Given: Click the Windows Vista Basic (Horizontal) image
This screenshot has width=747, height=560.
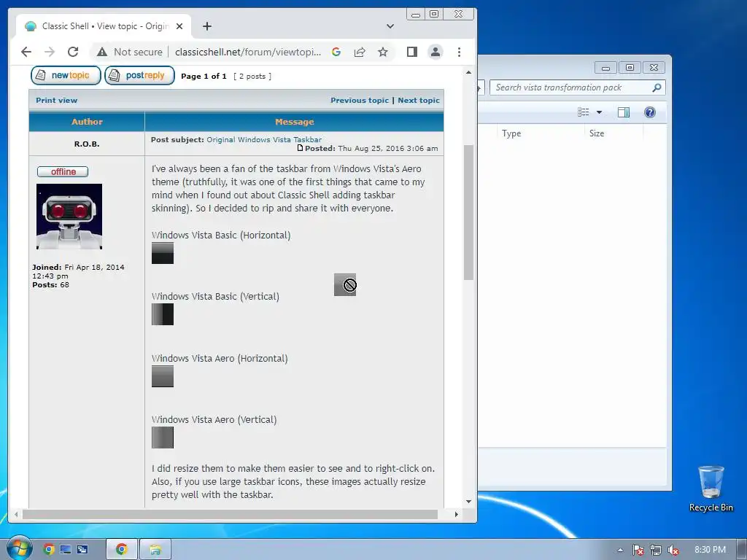Looking at the screenshot, I should pyautogui.click(x=163, y=253).
